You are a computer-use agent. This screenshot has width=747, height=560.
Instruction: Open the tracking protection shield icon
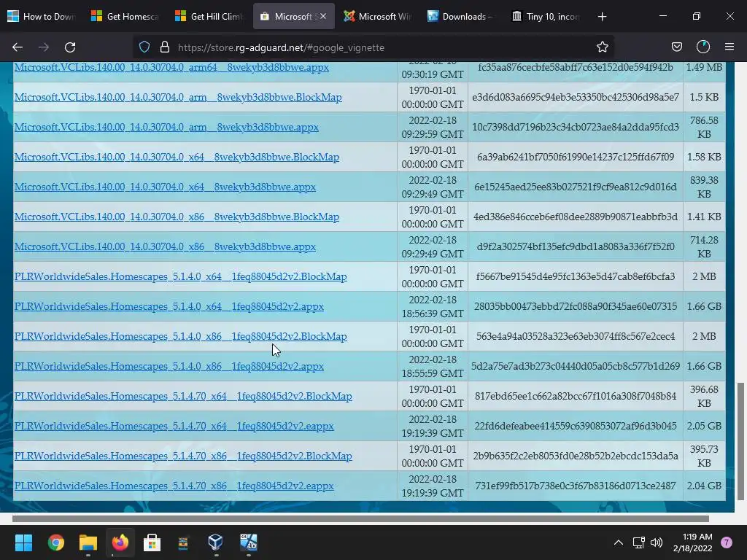click(144, 47)
